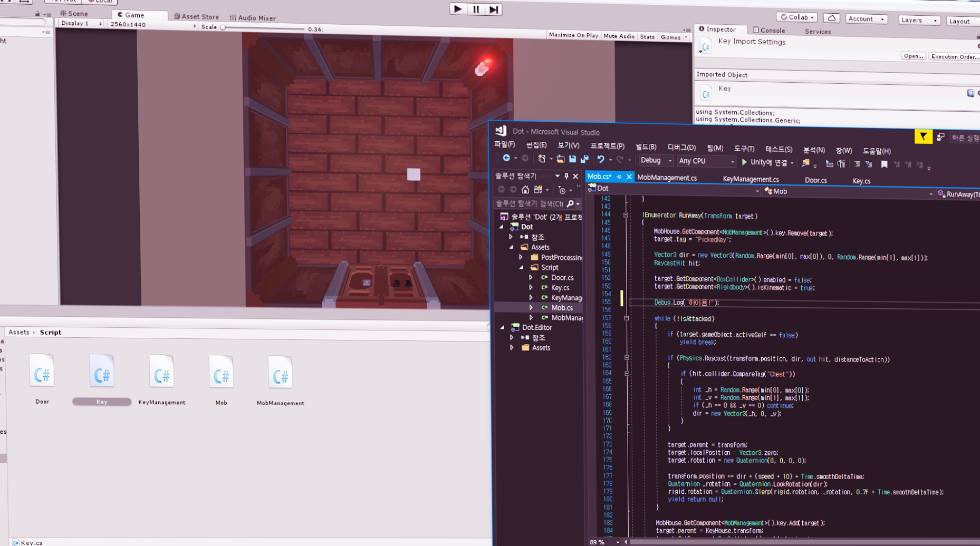Click the Execution Order... button

pos(954,57)
